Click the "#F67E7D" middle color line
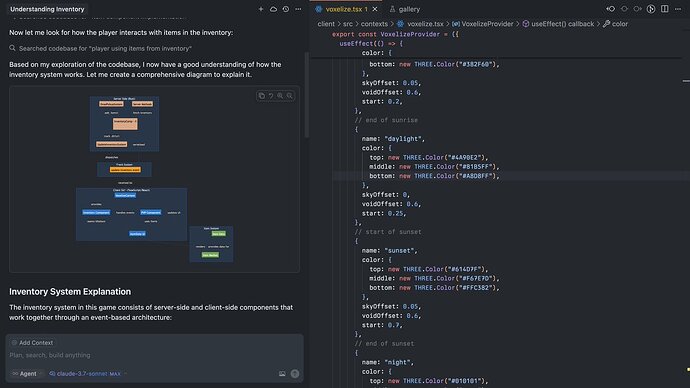Viewport: 690px width, 388px height. 434,278
